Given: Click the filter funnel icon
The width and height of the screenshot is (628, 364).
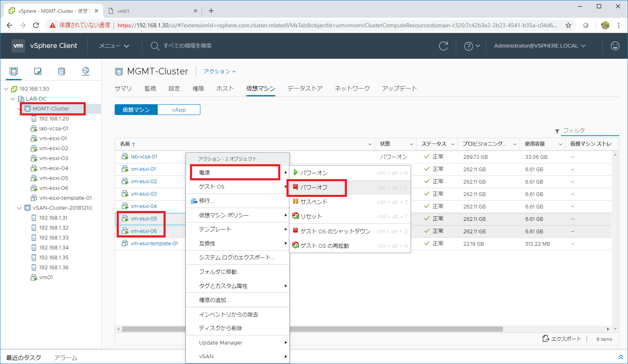Looking at the screenshot, I should (557, 131).
